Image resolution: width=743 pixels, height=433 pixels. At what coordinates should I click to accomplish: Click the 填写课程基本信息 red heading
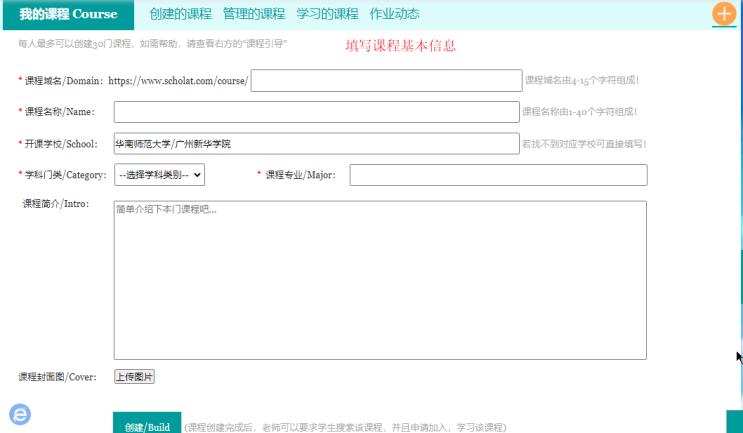[x=400, y=45]
